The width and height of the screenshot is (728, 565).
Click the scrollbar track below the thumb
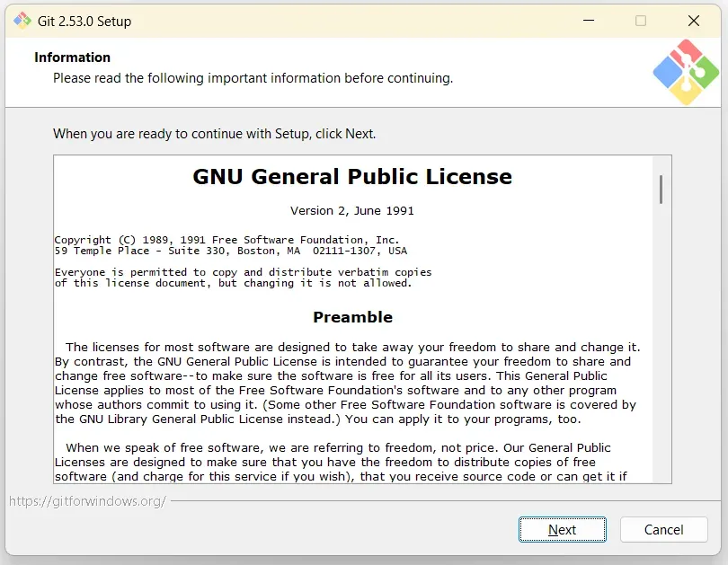click(x=661, y=343)
